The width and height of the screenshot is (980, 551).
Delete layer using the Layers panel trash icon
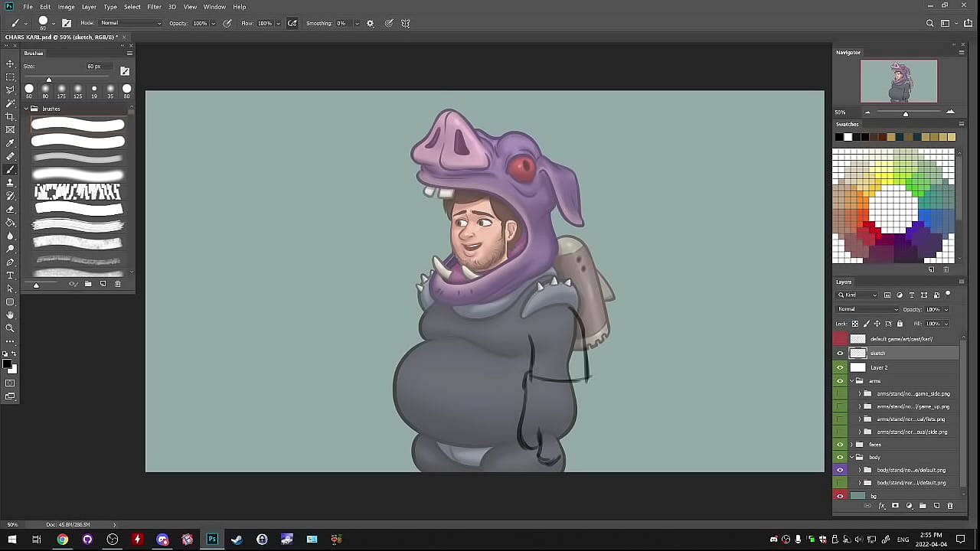point(950,506)
